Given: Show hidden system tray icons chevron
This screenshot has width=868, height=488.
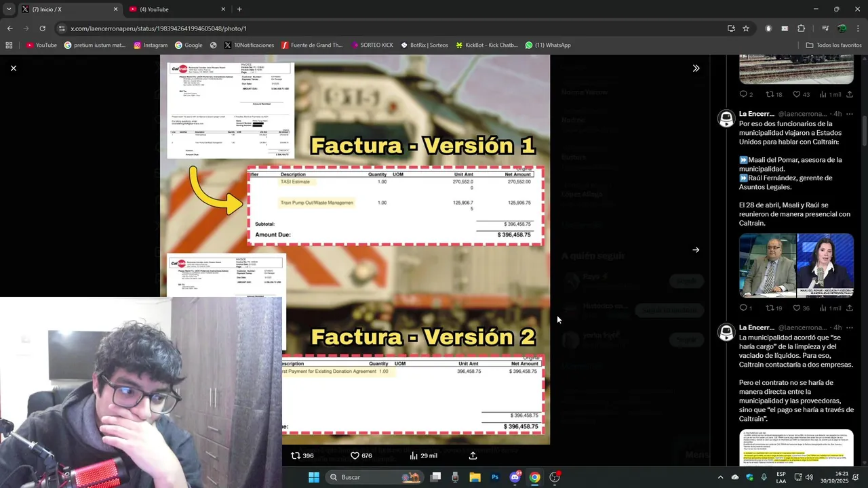Looking at the screenshot, I should pyautogui.click(x=720, y=477).
